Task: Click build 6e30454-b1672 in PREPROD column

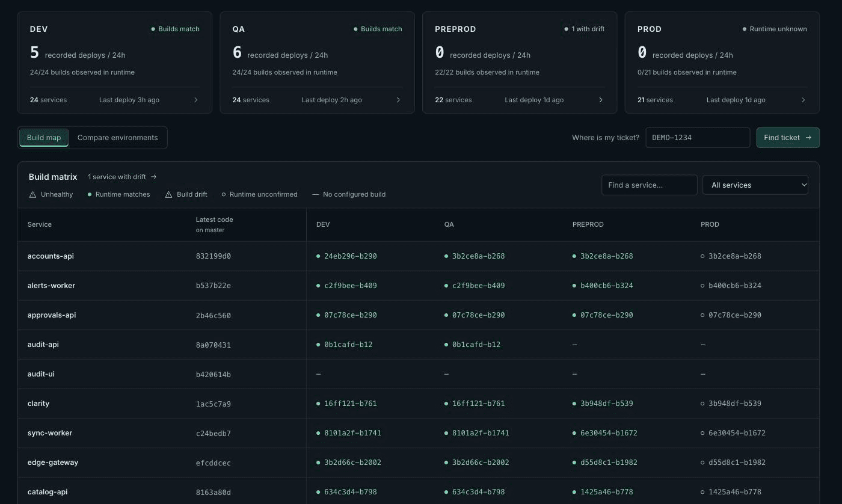Action: [x=609, y=433]
